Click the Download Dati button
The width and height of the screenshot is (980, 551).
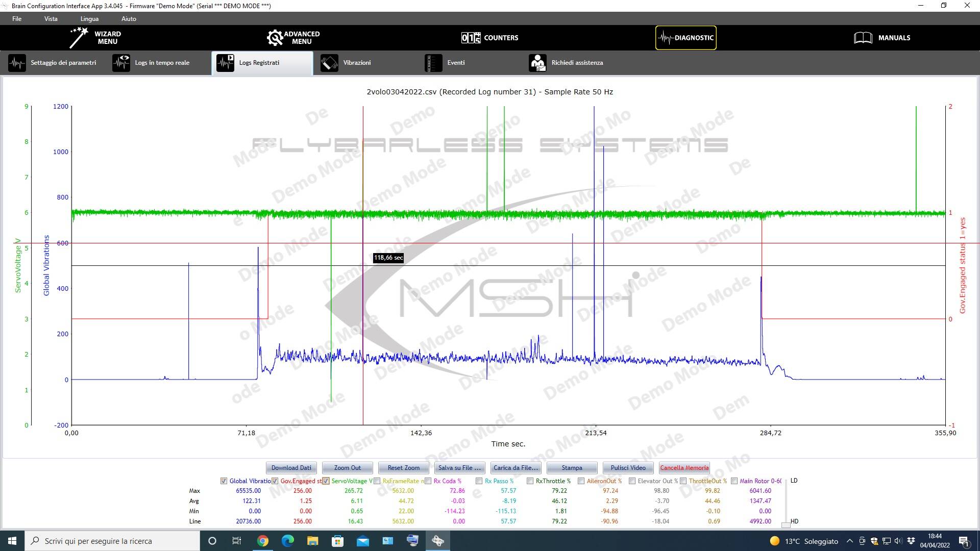pos(291,468)
